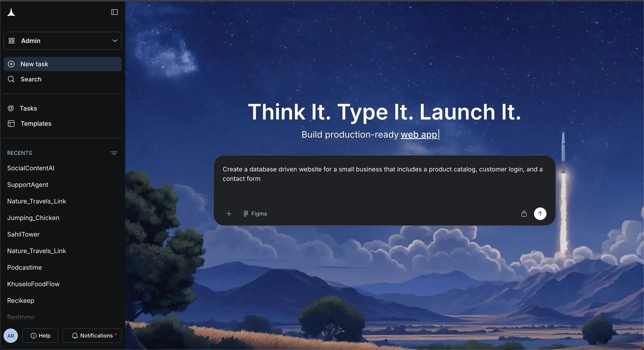Open the AR user avatar menu

(x=11, y=335)
